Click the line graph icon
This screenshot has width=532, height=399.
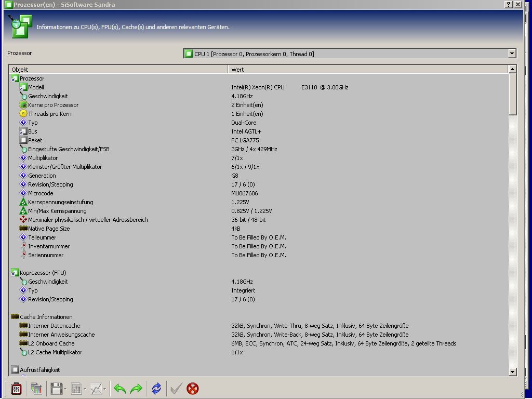(x=96, y=389)
